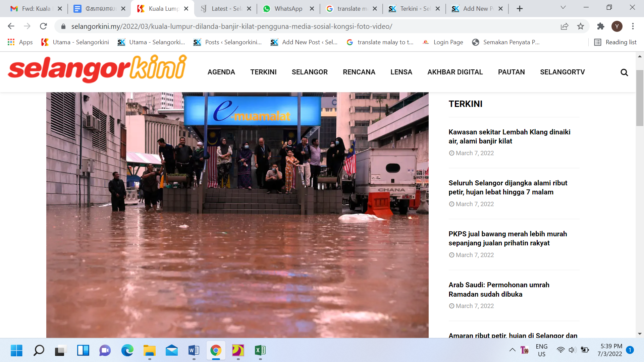
Task: Open the PKPS jual bawang merah article
Action: click(x=507, y=238)
